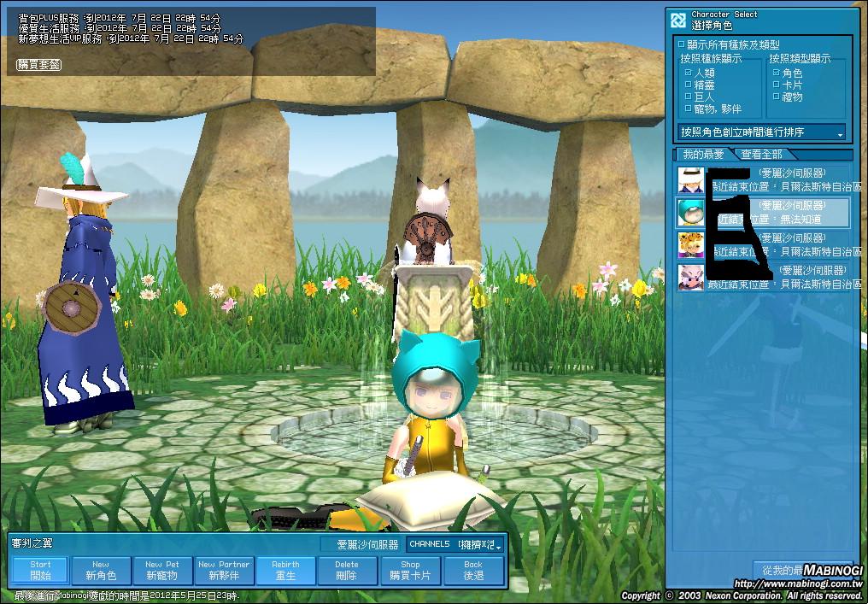Image resolution: width=868 pixels, height=604 pixels.
Task: Click the Character Select panel logo icon
Action: [678, 20]
